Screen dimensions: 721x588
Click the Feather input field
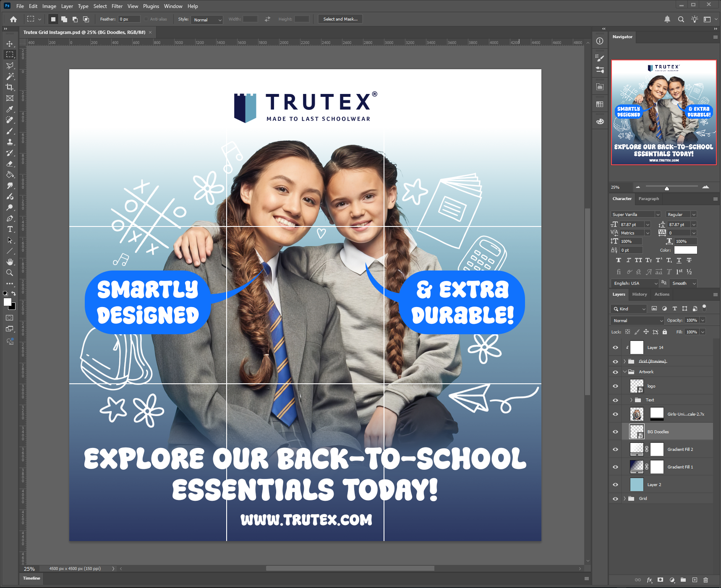[x=129, y=19]
